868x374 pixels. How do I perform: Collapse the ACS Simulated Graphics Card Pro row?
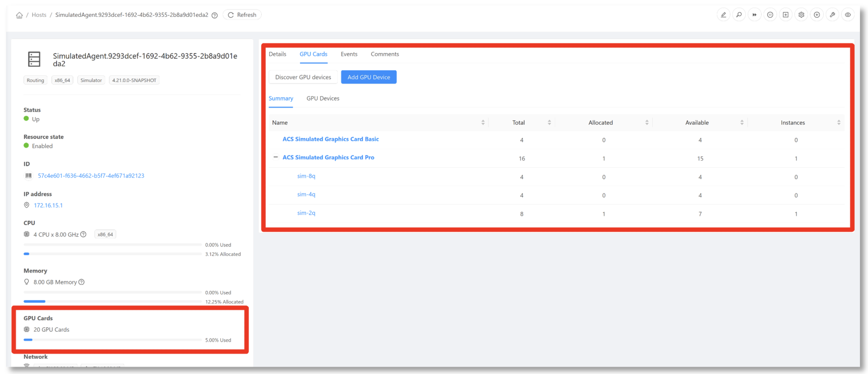[x=276, y=157]
